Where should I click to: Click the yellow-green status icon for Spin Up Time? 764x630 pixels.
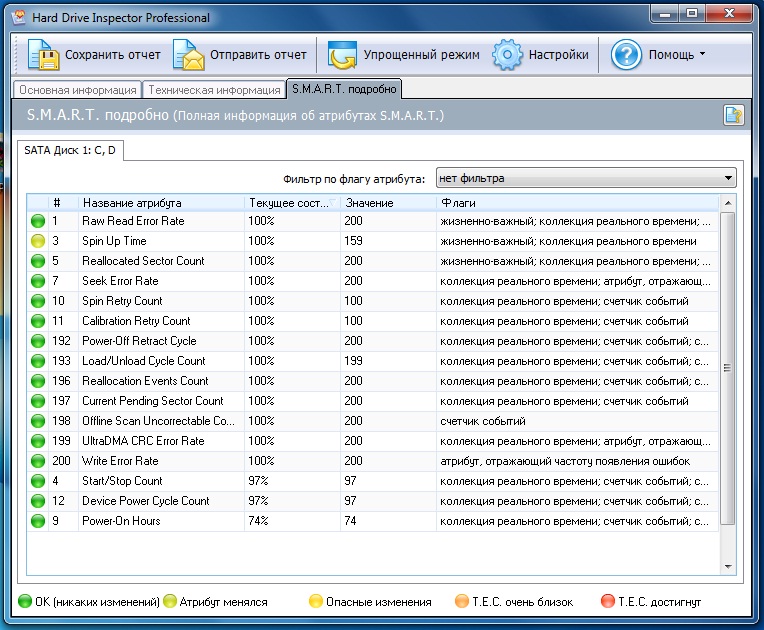click(x=38, y=241)
